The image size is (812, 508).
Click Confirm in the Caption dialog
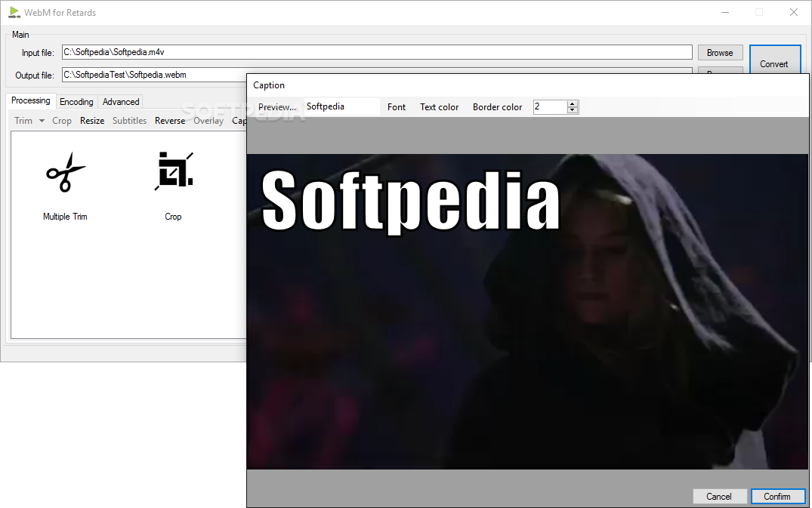777,496
